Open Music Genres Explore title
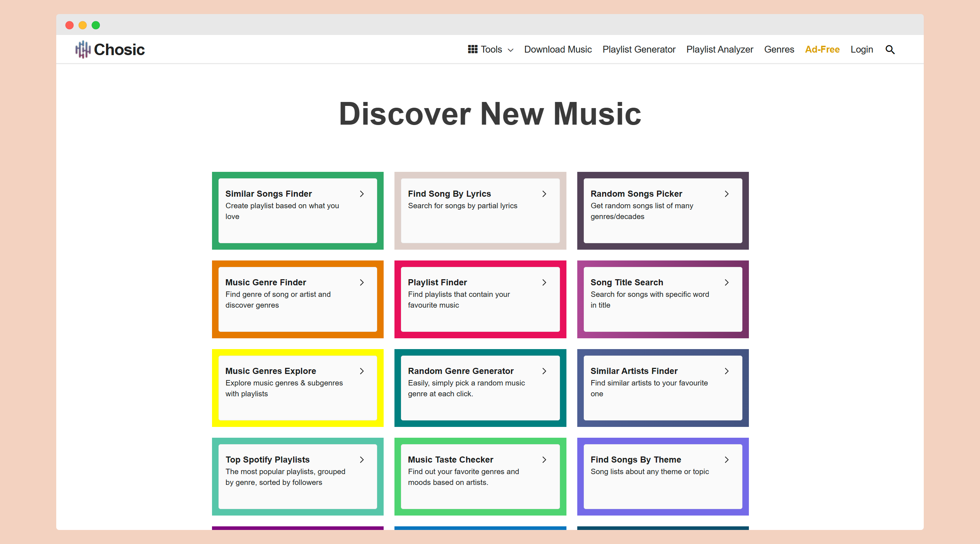The height and width of the screenshot is (544, 980). [x=270, y=371]
